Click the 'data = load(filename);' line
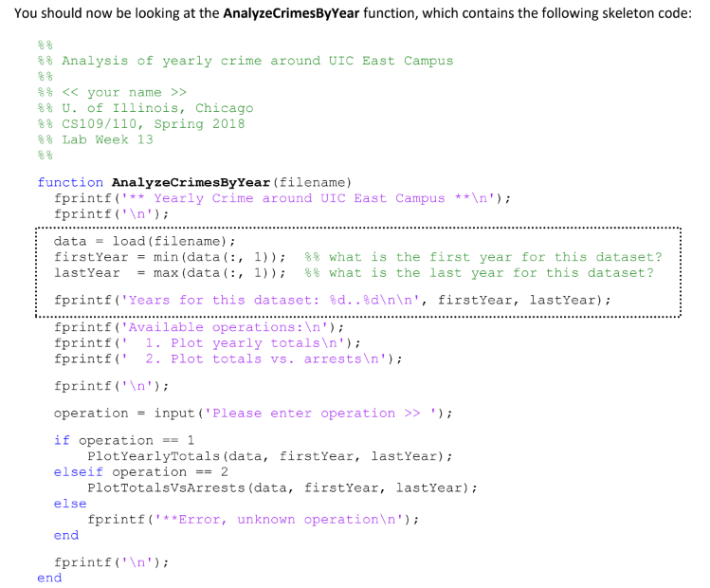710x588 pixels. [x=144, y=241]
